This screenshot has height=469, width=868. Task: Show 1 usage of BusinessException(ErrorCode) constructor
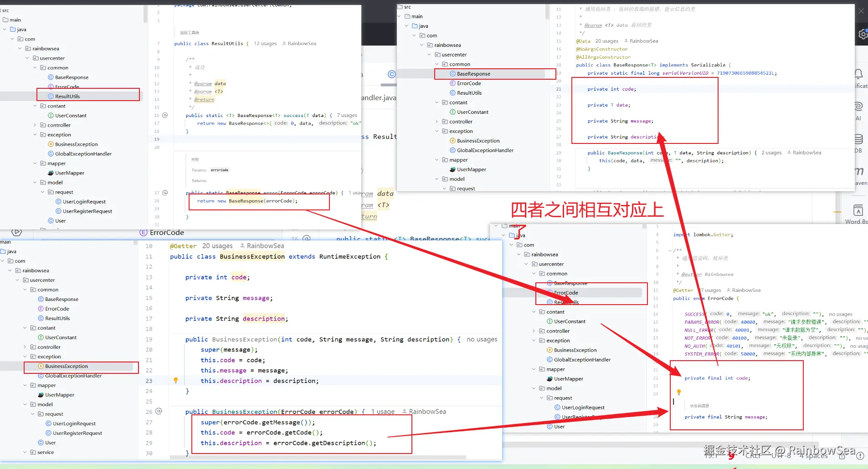tap(383, 412)
